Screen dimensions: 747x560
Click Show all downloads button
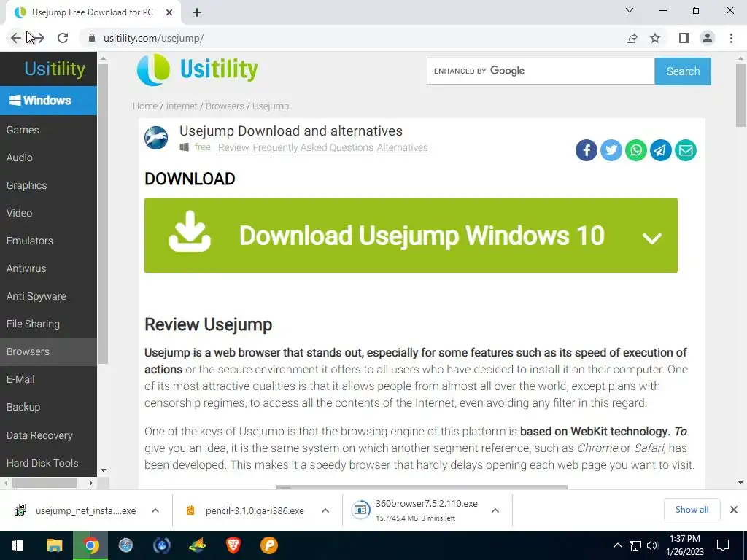pos(692,510)
